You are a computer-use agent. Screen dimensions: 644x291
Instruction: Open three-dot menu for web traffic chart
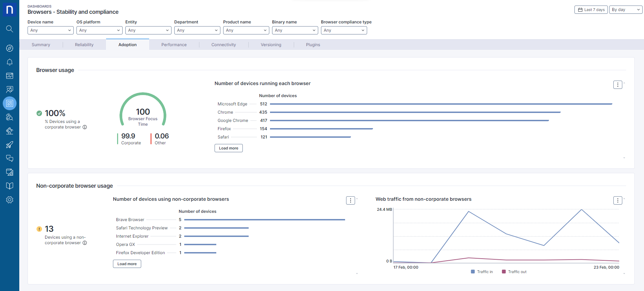[x=617, y=200]
